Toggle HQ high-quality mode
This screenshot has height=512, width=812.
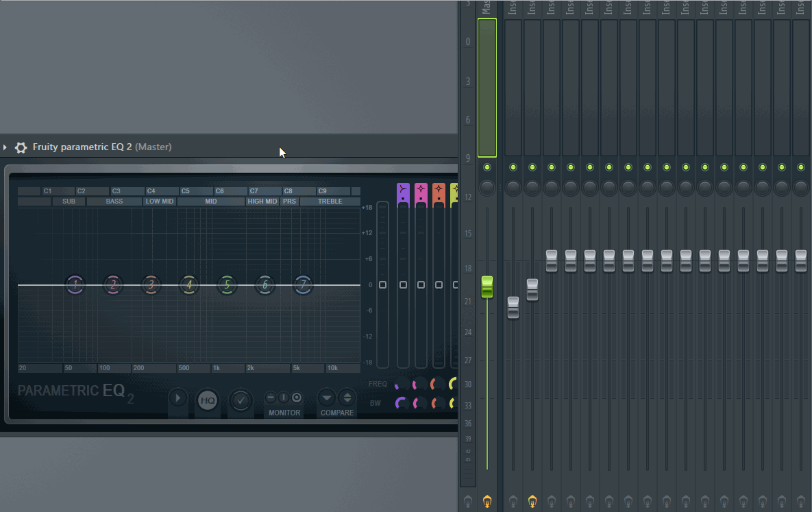tap(208, 400)
